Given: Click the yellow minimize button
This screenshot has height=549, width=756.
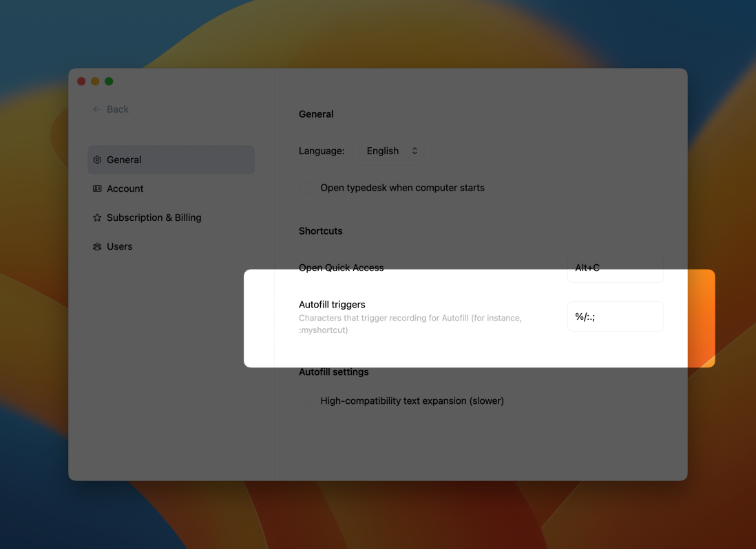Looking at the screenshot, I should [x=95, y=80].
